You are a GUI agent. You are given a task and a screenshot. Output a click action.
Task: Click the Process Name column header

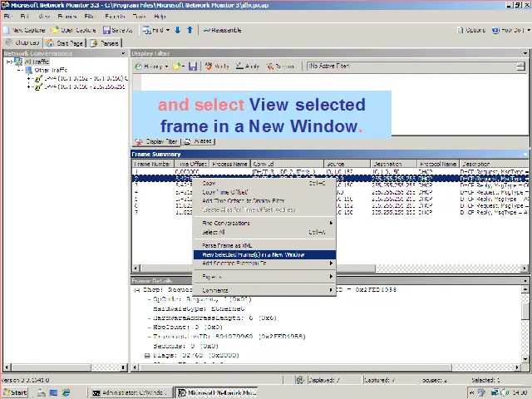(x=229, y=164)
